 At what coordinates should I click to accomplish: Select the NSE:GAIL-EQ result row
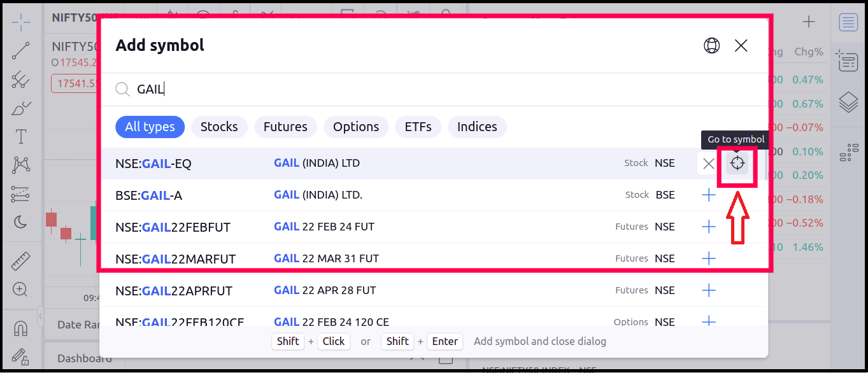point(432,164)
